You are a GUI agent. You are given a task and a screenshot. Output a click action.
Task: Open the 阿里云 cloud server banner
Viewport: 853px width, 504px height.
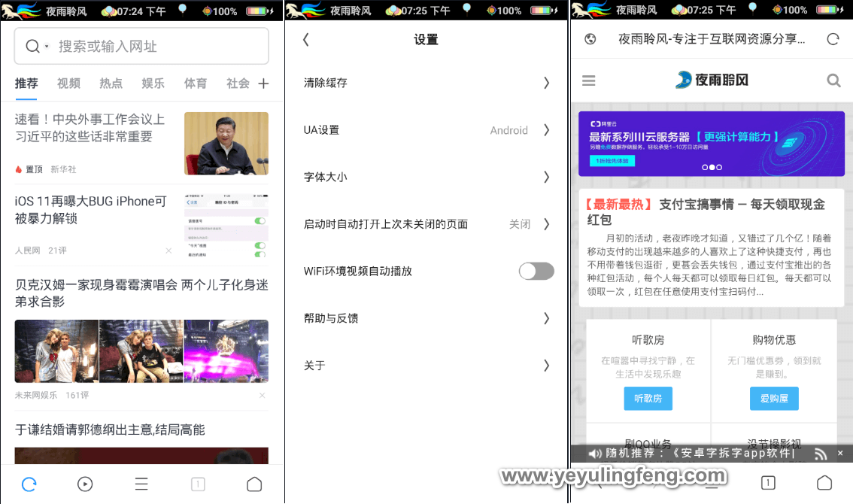[x=712, y=144]
